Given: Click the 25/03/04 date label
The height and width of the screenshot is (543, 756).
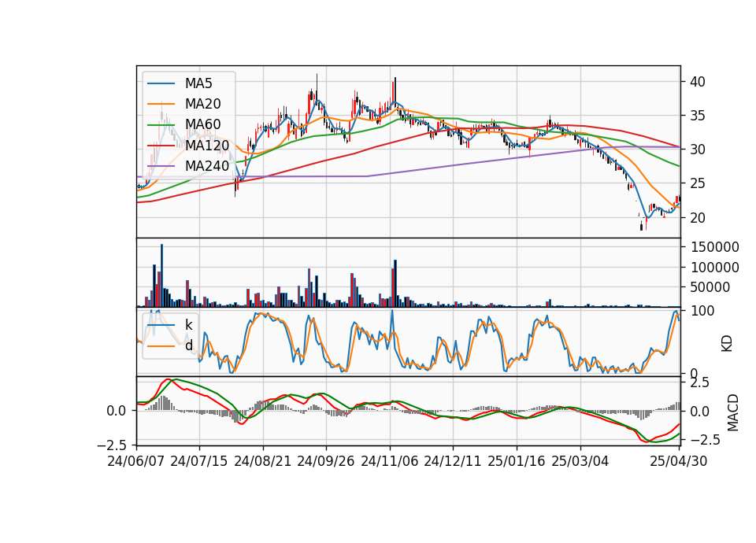Looking at the screenshot, I should pos(580,461).
